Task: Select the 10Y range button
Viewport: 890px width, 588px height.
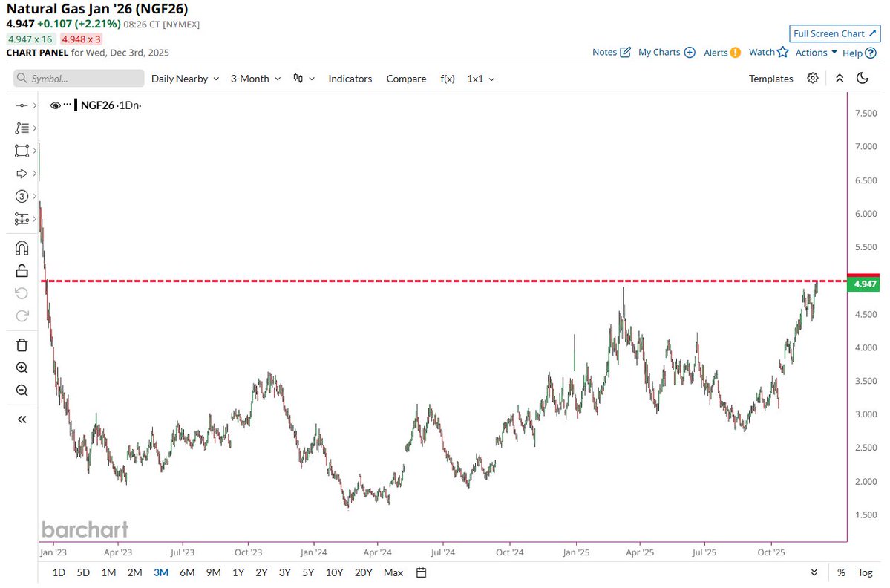Action: 334,572
